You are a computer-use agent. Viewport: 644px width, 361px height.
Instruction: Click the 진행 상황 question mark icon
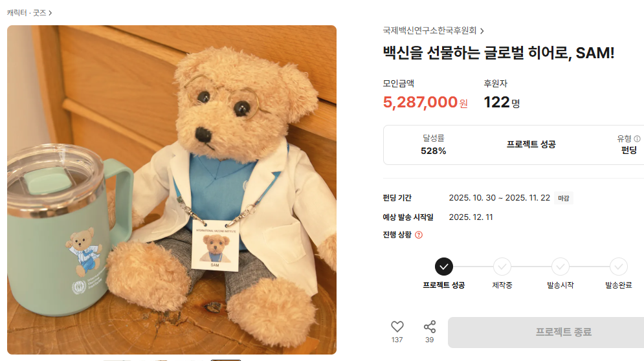[x=419, y=235]
